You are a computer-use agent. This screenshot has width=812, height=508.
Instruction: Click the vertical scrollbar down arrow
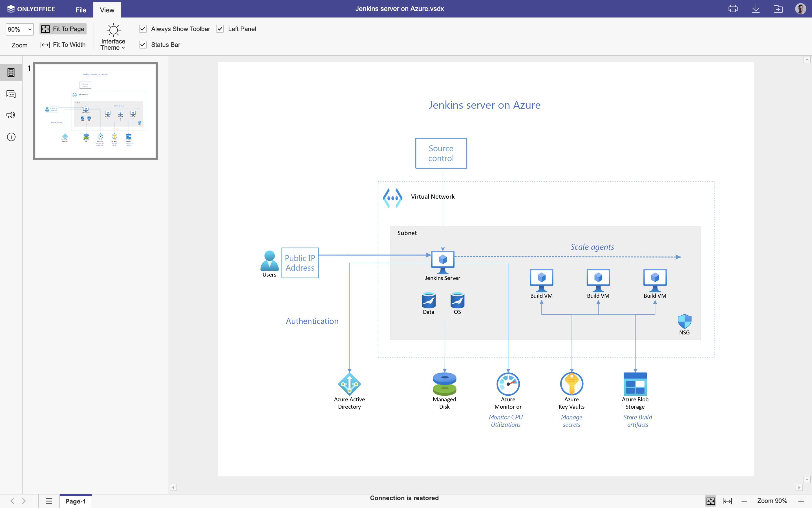[807, 479]
